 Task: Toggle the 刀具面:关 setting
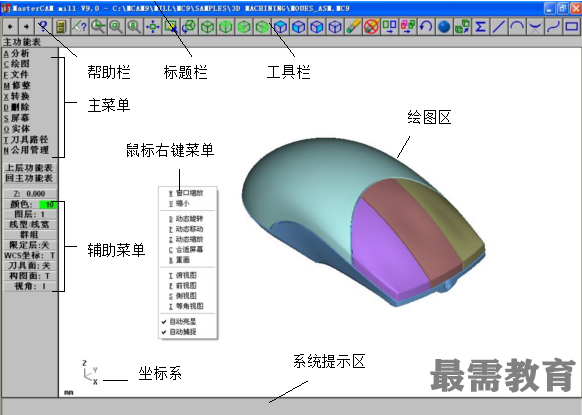coord(30,265)
